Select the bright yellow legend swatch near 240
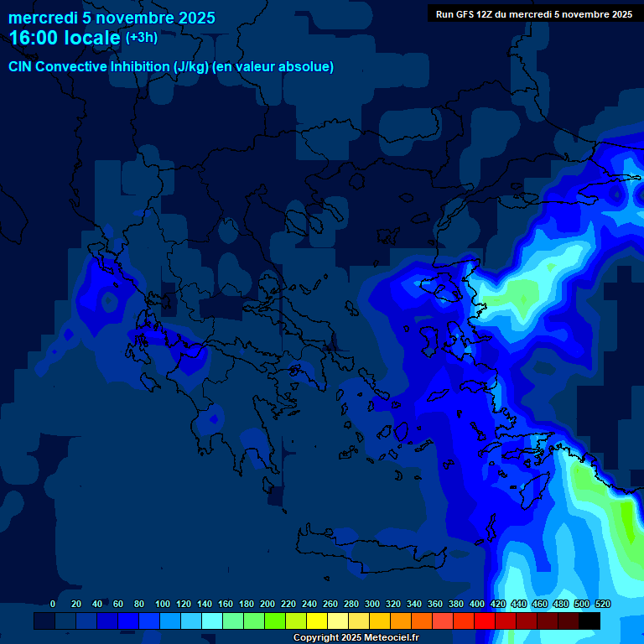This screenshot has height=644, width=644. [316, 621]
